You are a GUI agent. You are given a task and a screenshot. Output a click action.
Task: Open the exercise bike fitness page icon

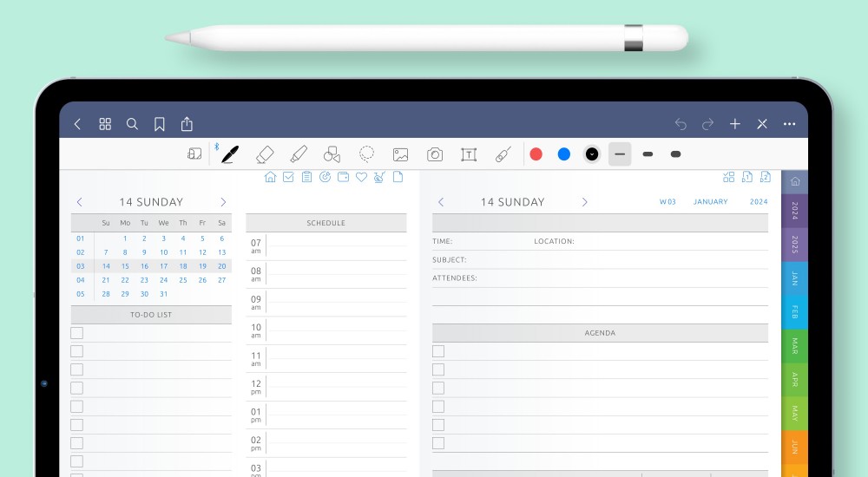[x=379, y=177]
